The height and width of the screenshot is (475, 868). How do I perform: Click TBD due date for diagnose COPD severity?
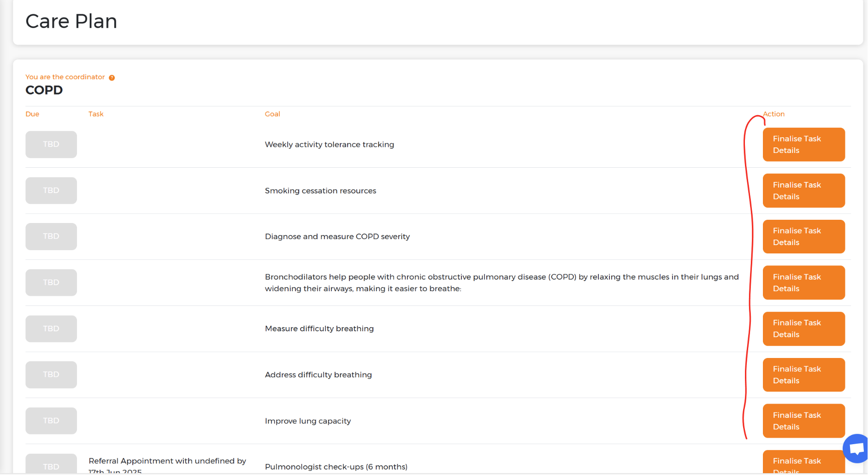click(x=51, y=237)
